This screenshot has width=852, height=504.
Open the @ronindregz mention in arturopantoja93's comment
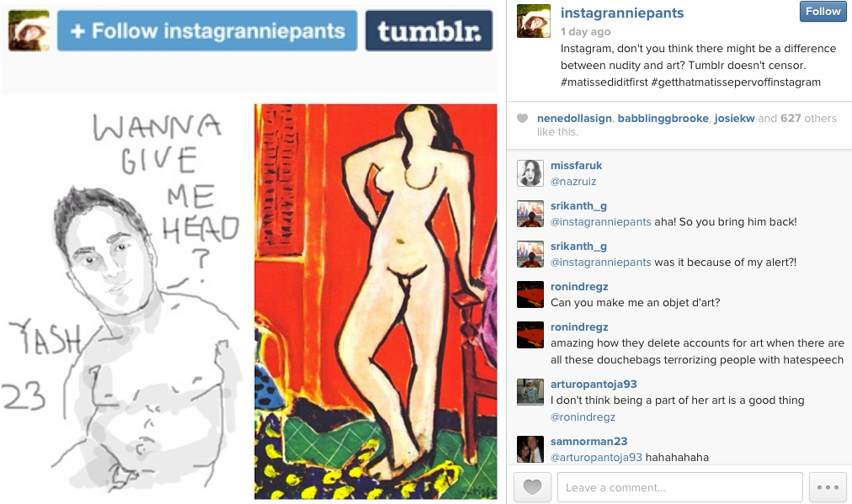click(x=583, y=417)
